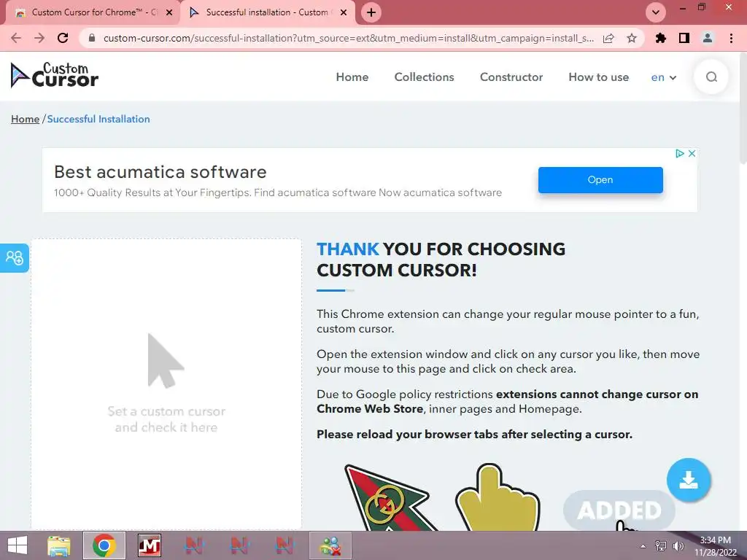
Task: Click the cursor check area box
Action: coord(166,384)
